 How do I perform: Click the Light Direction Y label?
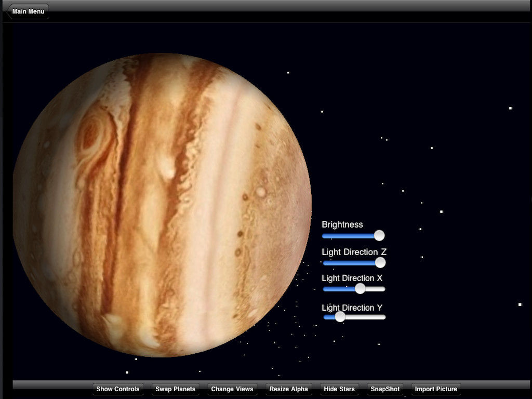[x=352, y=308]
